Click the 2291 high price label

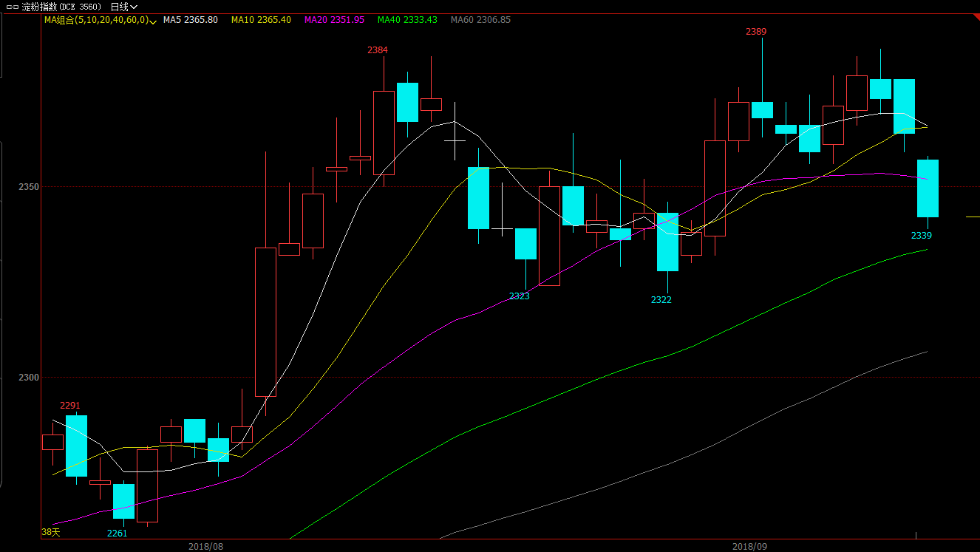click(70, 406)
